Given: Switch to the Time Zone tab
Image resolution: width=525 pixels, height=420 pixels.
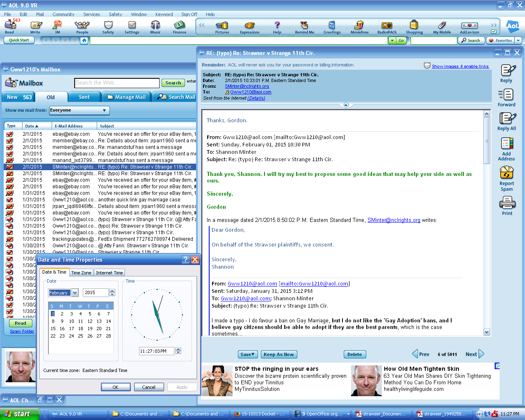Looking at the screenshot, I should pyautogui.click(x=81, y=273).
